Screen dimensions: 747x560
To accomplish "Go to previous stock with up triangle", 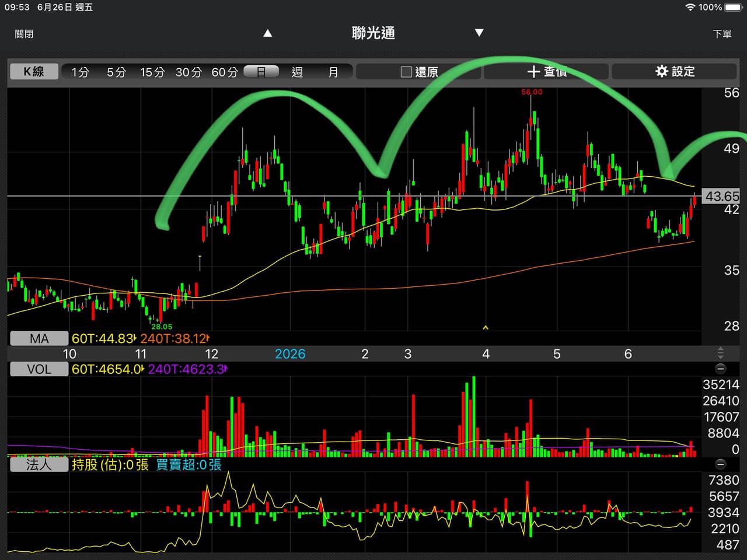I will pyautogui.click(x=268, y=33).
